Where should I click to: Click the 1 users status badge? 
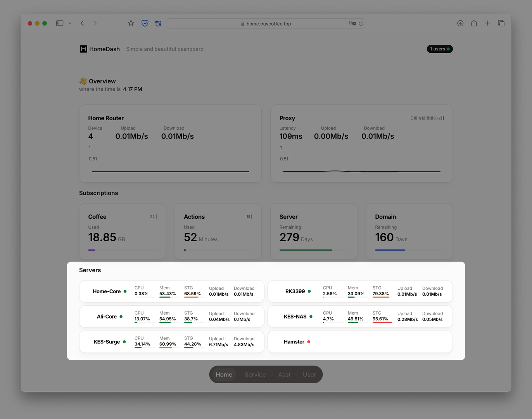439,49
